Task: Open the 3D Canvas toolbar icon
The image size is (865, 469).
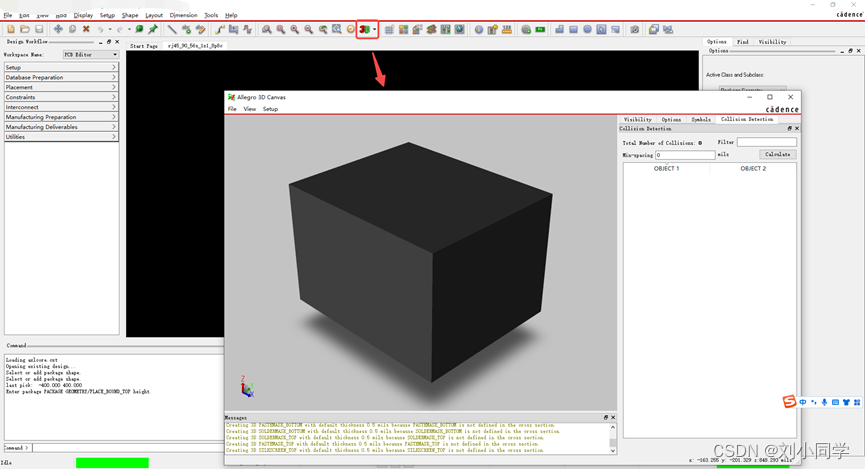Action: tap(365, 30)
